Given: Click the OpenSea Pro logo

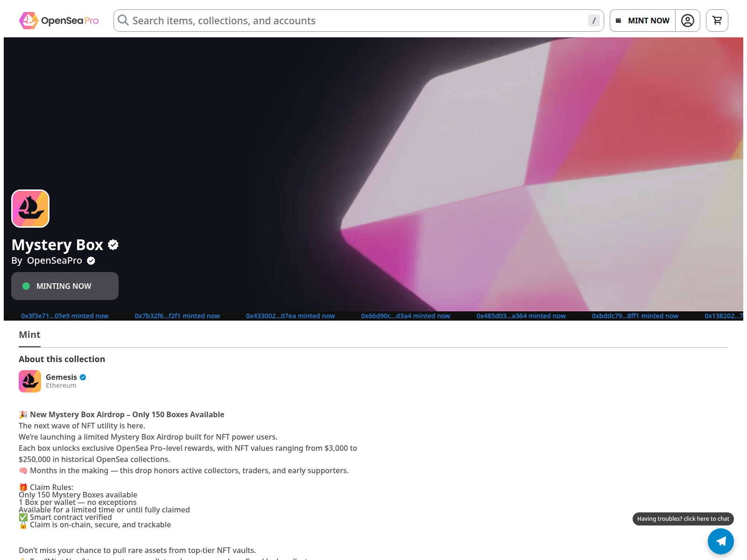Looking at the screenshot, I should [x=59, y=21].
